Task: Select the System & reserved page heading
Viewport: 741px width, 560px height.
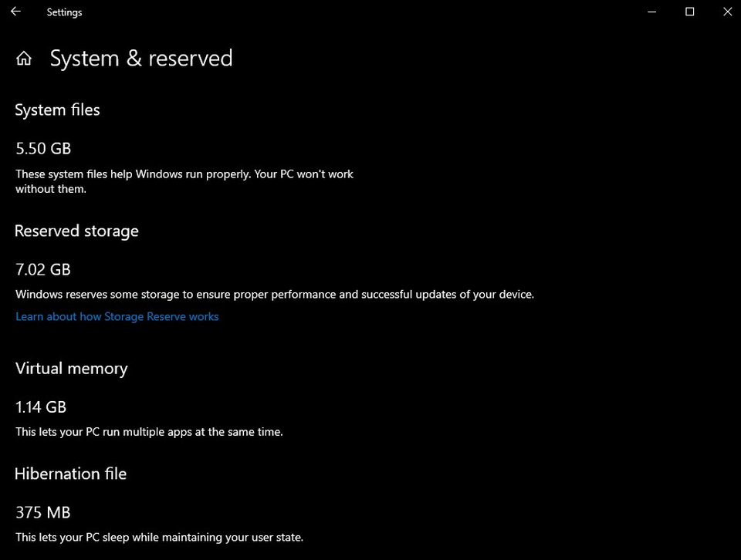Action: click(141, 58)
